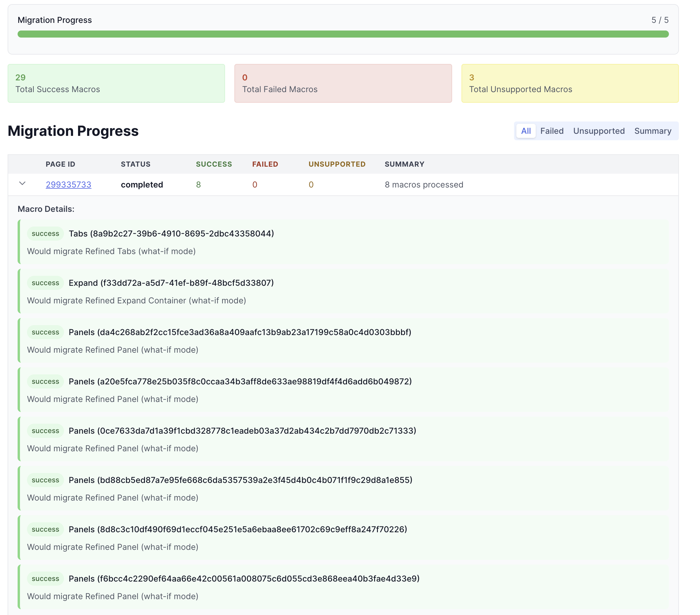Click the Total Unsupported Macros card
The width and height of the screenshot is (700, 615).
pos(569,83)
